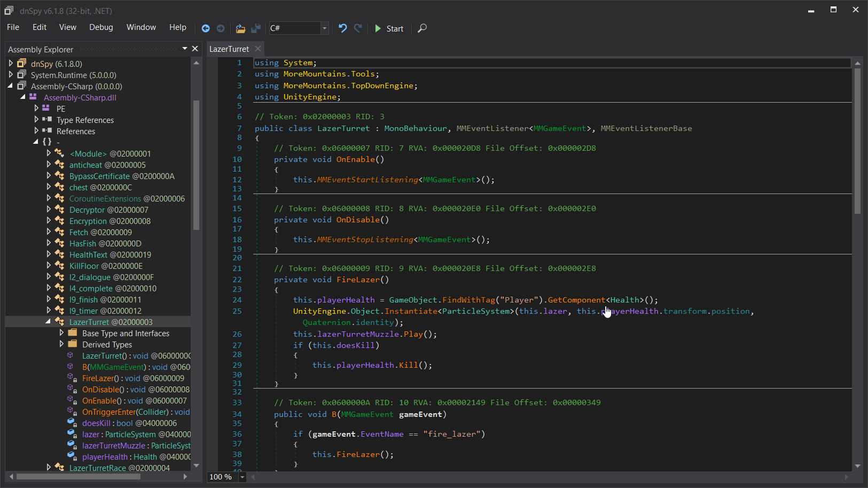
Task: Select the anticheat class icon
Action: (59, 165)
